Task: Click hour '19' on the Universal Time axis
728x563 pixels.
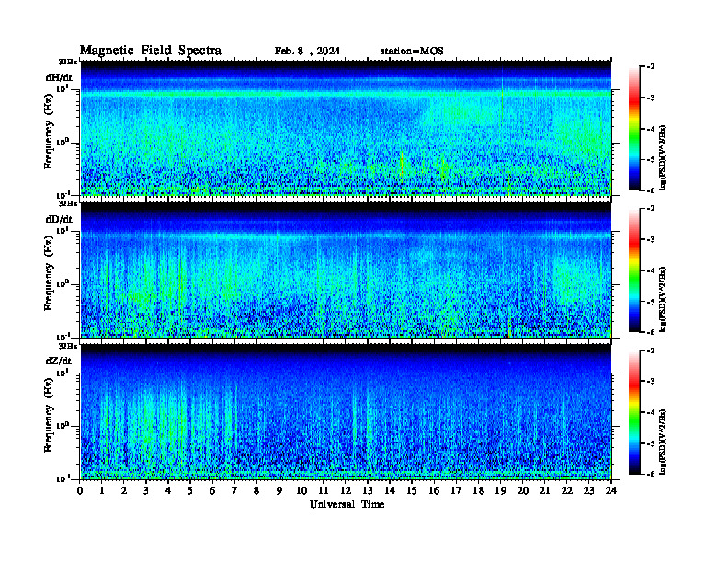Action: (x=500, y=490)
